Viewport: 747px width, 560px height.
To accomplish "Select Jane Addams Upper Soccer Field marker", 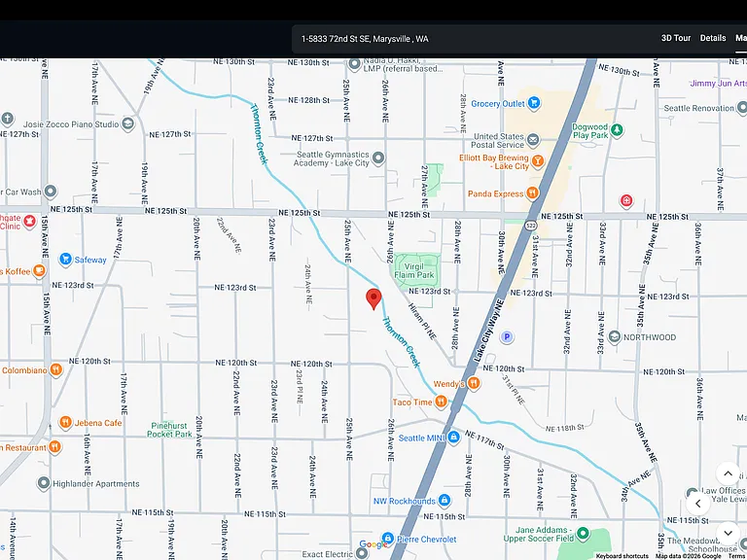I will coord(583,534).
